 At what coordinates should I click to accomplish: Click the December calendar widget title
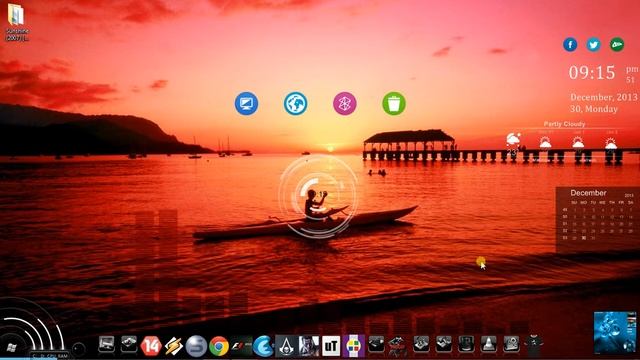(x=588, y=193)
